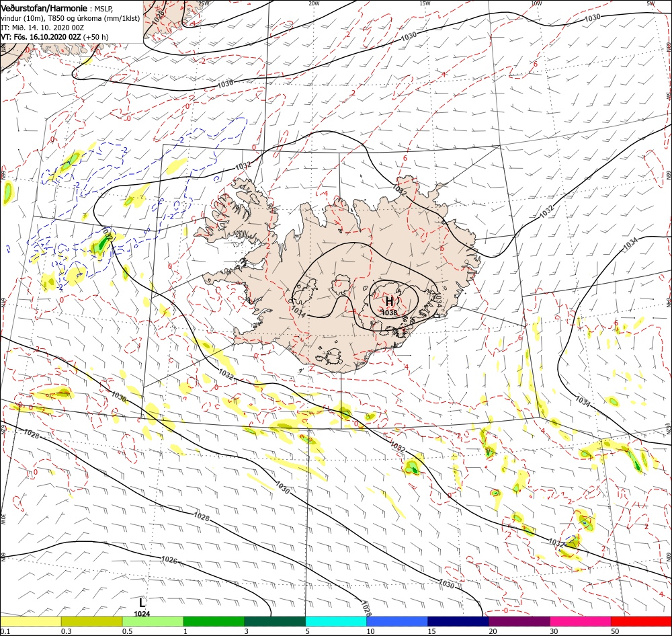The width and height of the screenshot is (672, 636).
Task: Click the Veðurstofan/Harmonie title text
Action: click(44, 8)
